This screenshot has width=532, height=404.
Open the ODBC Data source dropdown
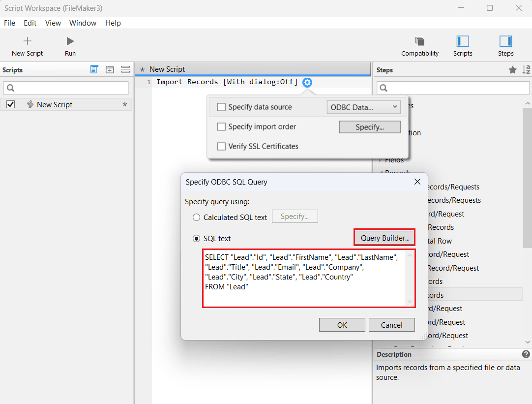[x=363, y=107]
